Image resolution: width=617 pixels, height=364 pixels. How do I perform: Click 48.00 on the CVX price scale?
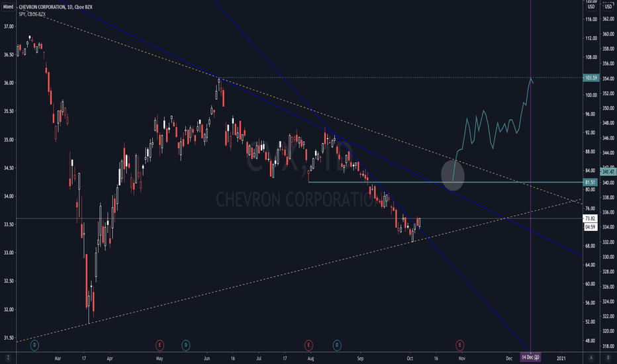591,341
